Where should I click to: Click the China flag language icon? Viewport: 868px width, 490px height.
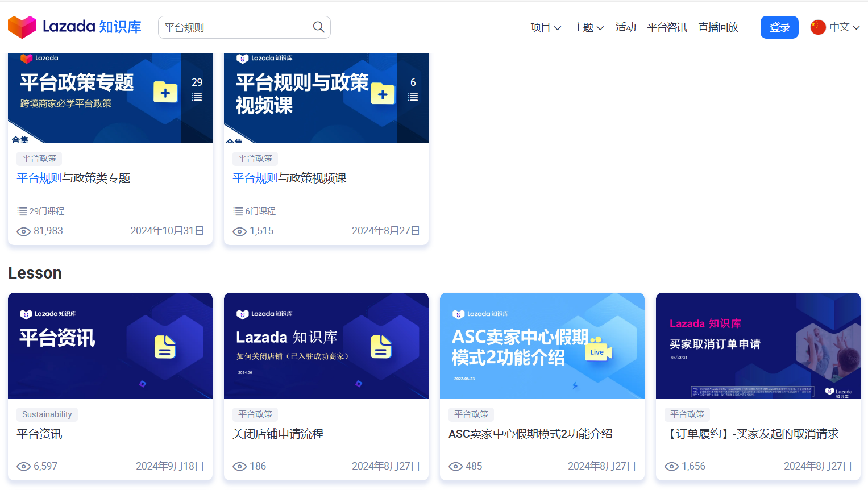[818, 27]
